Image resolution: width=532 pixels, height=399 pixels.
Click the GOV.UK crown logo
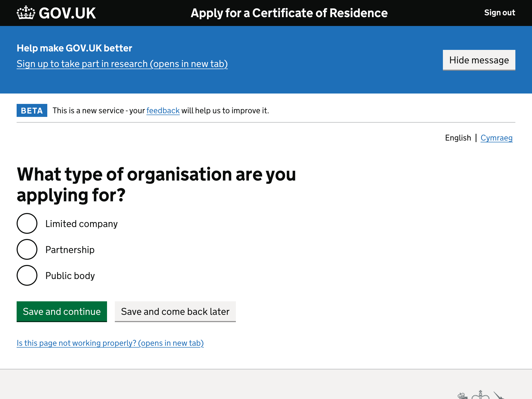coord(26,12)
